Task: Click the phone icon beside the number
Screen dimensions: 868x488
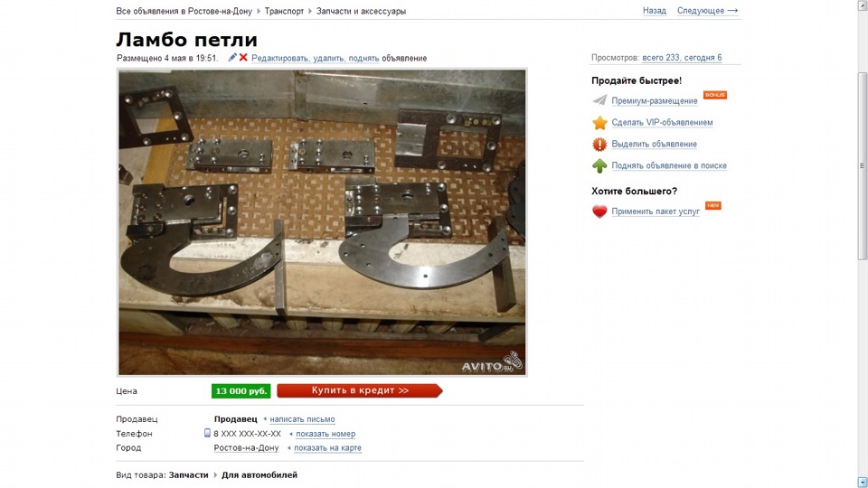Action: 207,433
